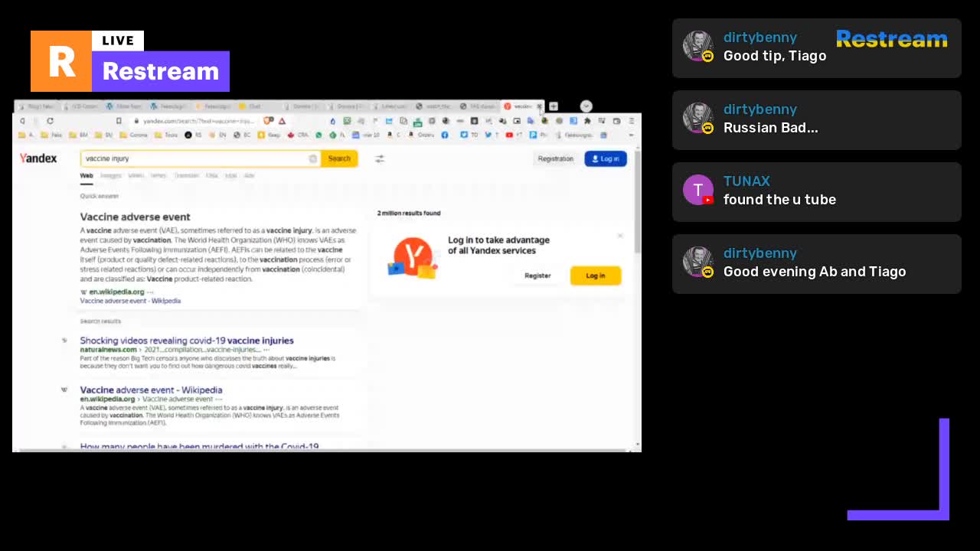Click the blue Log in button
Image resolution: width=980 pixels, height=551 pixels.
pos(606,158)
